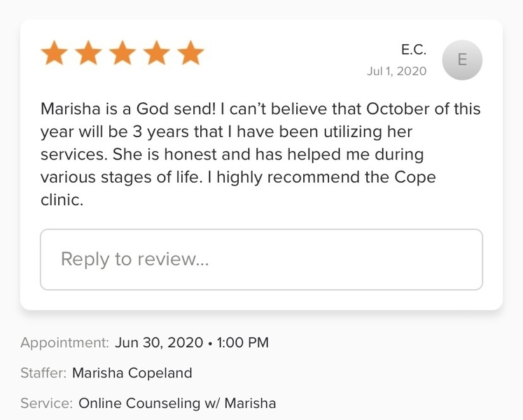Image resolution: width=523 pixels, height=420 pixels.
Task: Click the "Marisha is a God send!" sentence
Action: coord(127,110)
